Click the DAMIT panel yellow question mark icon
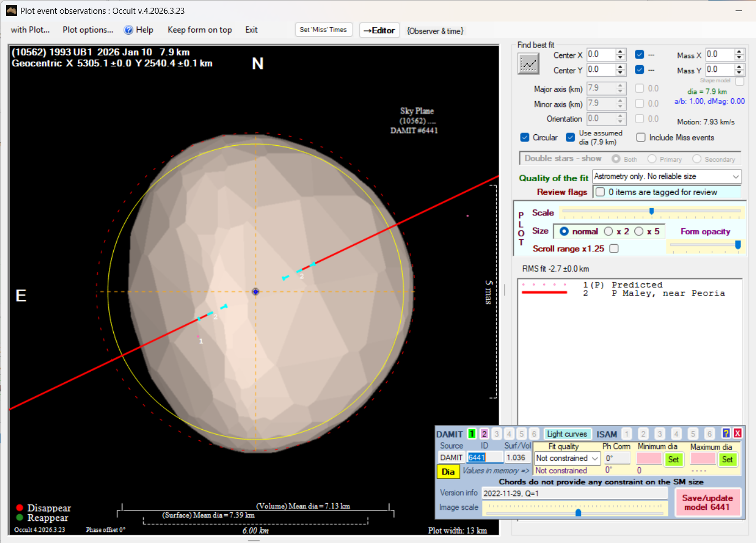756x543 pixels. pyautogui.click(x=726, y=434)
